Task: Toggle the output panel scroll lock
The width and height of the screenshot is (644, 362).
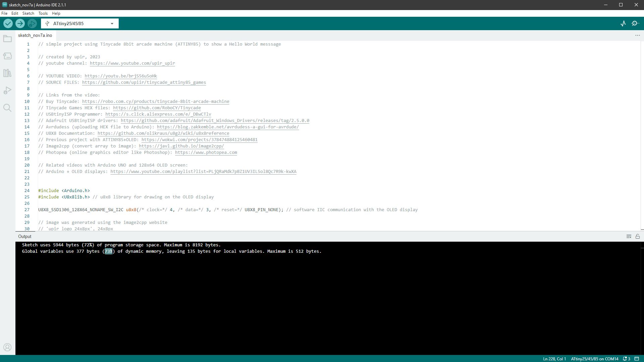Action: coord(638,236)
